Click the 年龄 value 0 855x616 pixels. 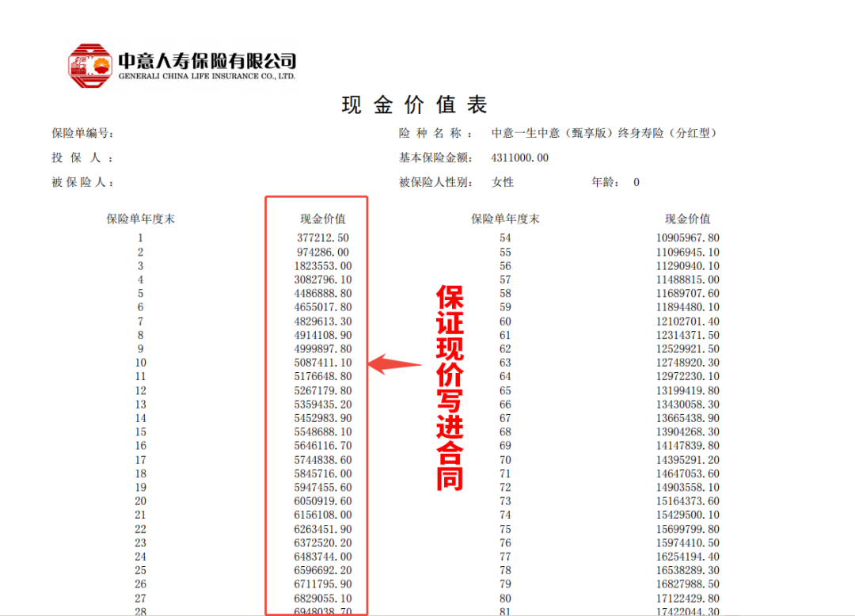pyautogui.click(x=636, y=182)
